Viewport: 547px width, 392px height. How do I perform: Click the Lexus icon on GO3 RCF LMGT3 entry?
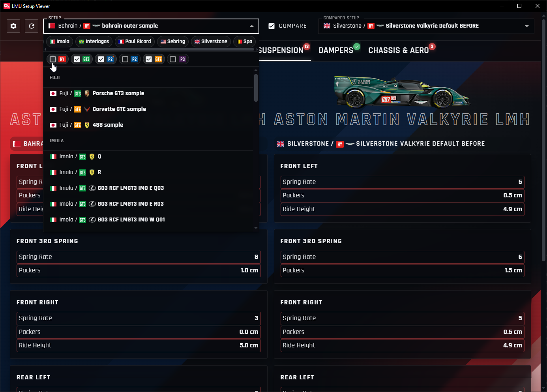(x=92, y=188)
